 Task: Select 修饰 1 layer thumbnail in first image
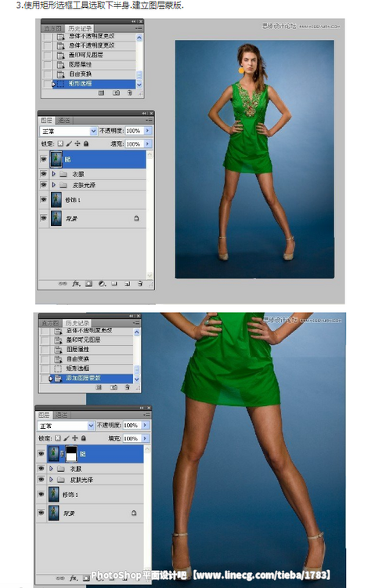coord(56,199)
